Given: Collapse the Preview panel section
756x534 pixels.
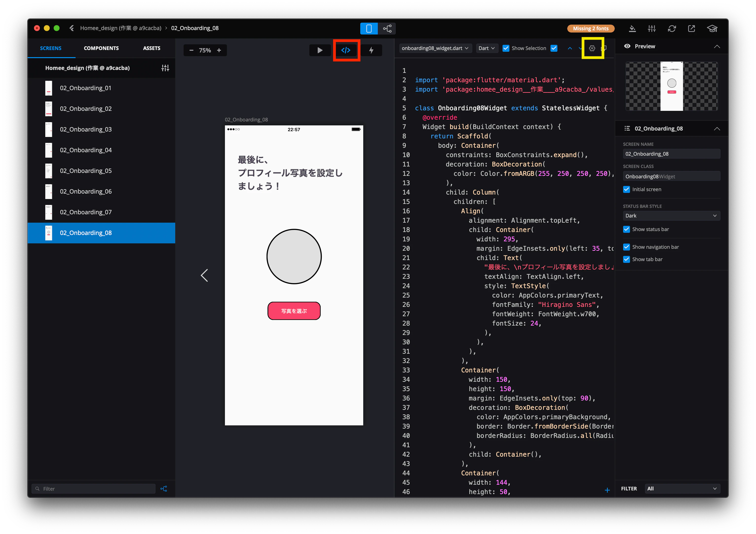Looking at the screenshot, I should point(717,47).
